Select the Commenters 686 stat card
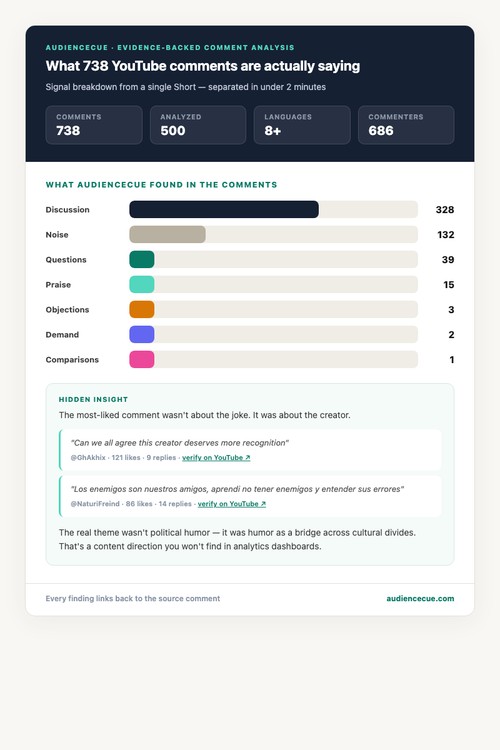Screen dimensions: 500x750 pyautogui.click(x=406, y=125)
